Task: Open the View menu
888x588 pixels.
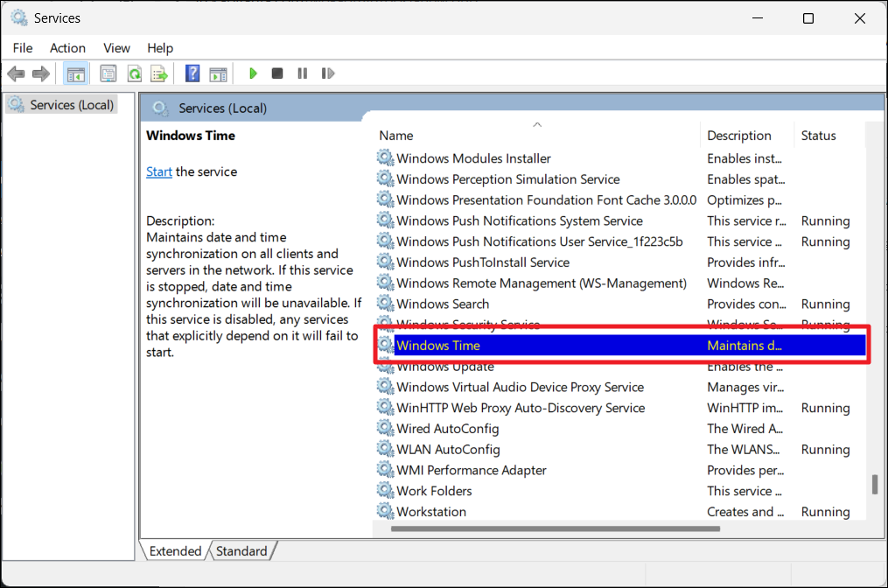Action: (x=116, y=48)
